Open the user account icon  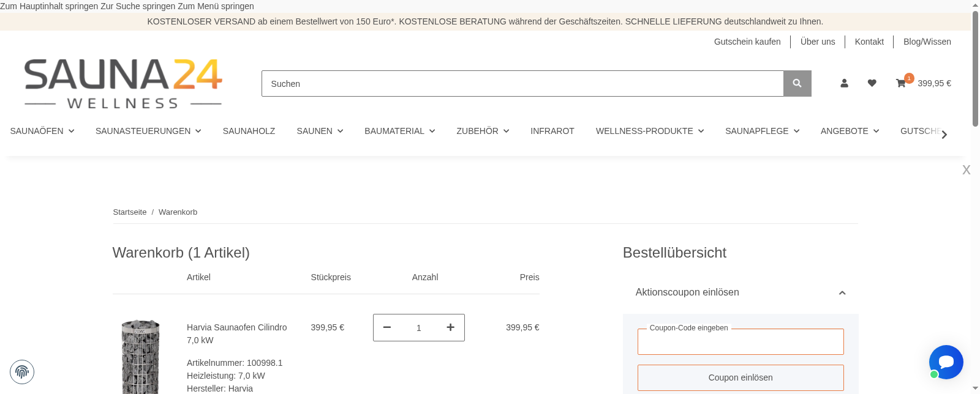point(844,83)
